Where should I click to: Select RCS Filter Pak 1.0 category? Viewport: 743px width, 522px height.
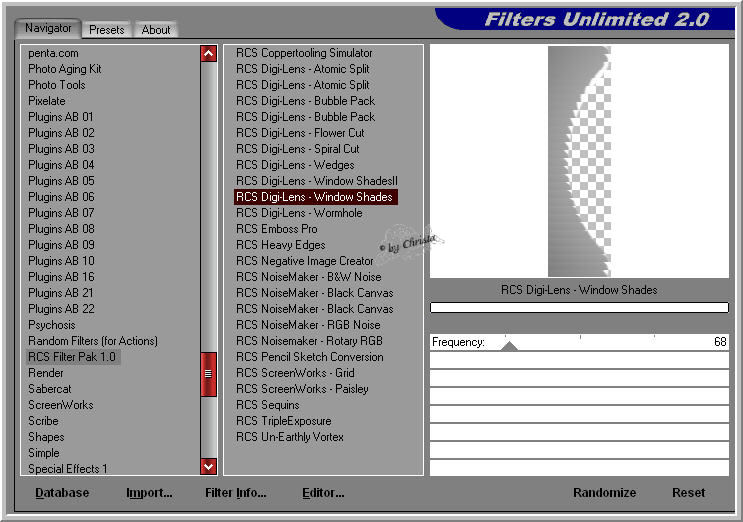pyautogui.click(x=72, y=357)
